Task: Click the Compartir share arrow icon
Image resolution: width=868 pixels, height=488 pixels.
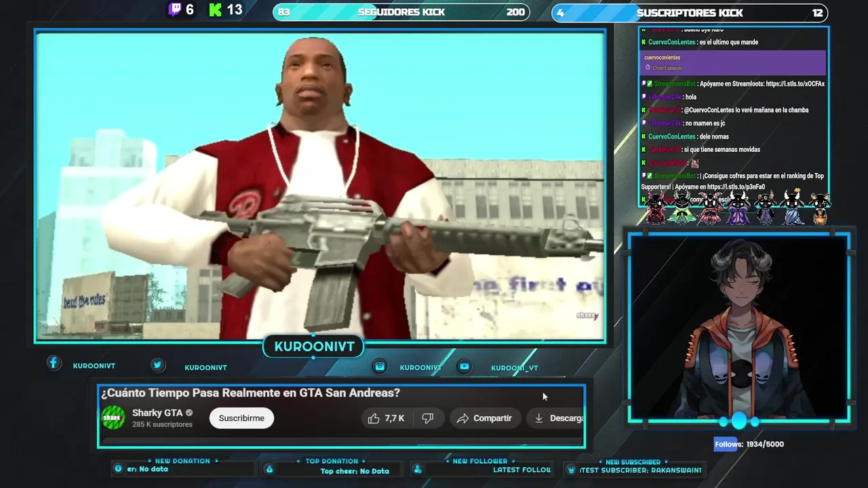Action: [x=462, y=418]
